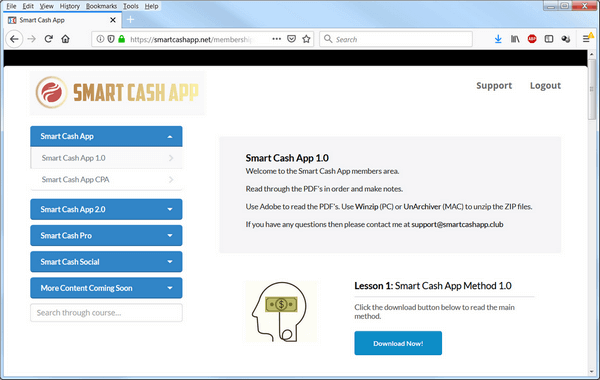The image size is (600, 380).
Task: Open tracking protection shield icon
Action: click(x=111, y=39)
